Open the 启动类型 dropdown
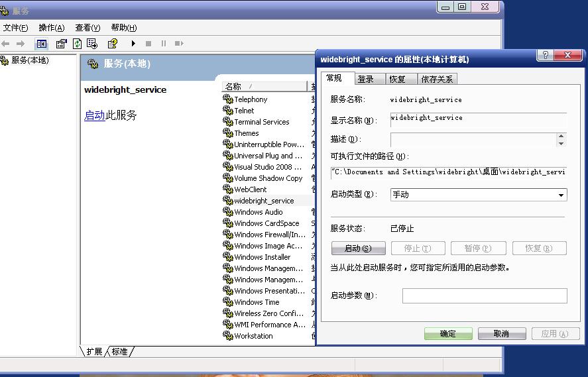This screenshot has height=377, width=588. tap(479, 195)
